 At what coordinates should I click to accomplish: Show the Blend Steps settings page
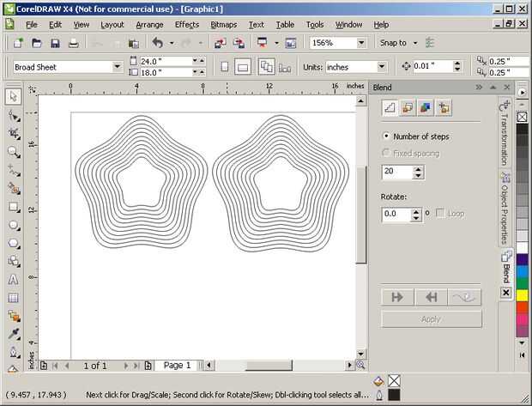390,108
